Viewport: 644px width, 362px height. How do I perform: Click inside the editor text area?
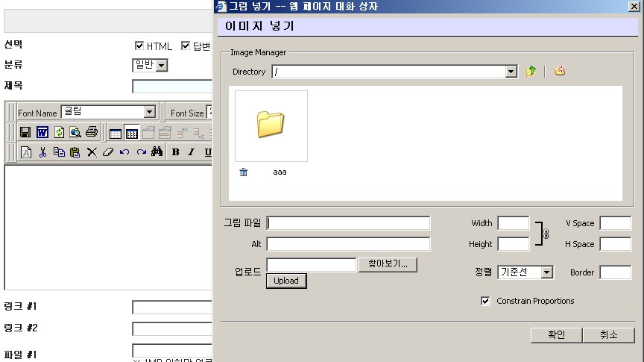pyautogui.click(x=108, y=227)
